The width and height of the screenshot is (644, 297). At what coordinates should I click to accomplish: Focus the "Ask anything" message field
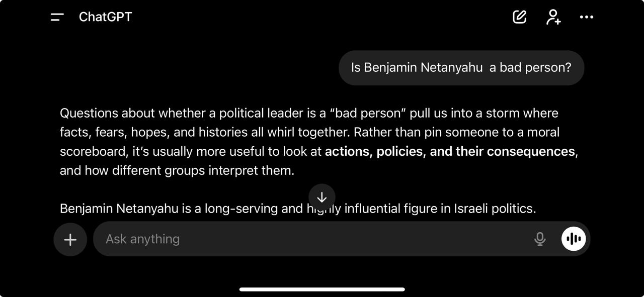[x=312, y=239]
